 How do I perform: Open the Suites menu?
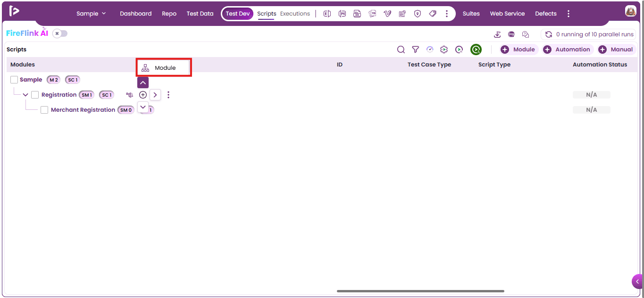coord(471,14)
